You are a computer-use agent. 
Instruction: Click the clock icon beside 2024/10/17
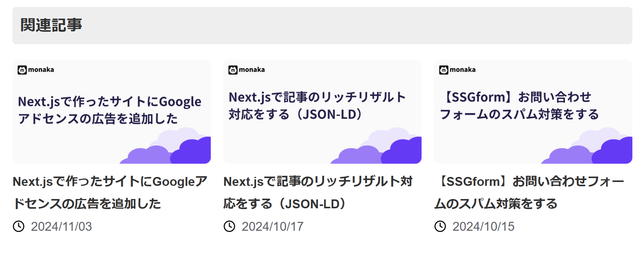point(229,227)
